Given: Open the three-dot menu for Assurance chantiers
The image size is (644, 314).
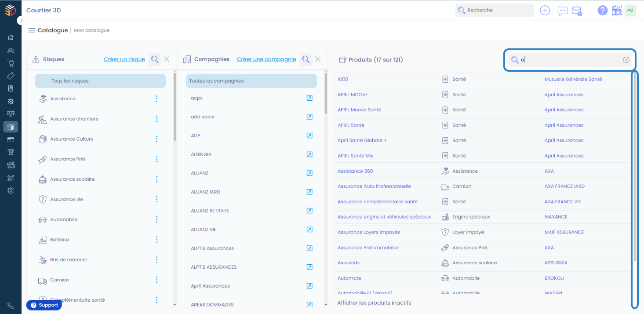Looking at the screenshot, I should click(157, 119).
